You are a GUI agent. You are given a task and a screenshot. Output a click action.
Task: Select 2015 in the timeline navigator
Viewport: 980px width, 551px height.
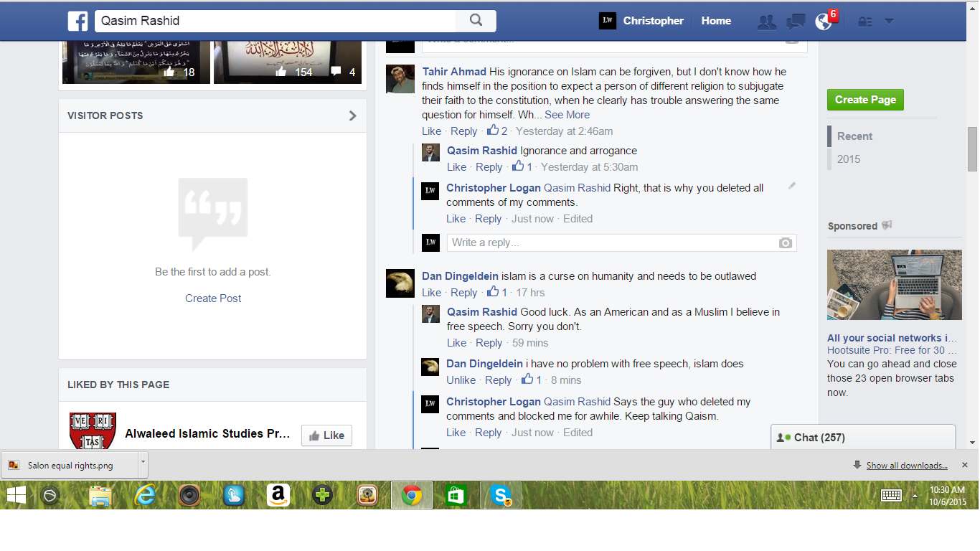[848, 159]
